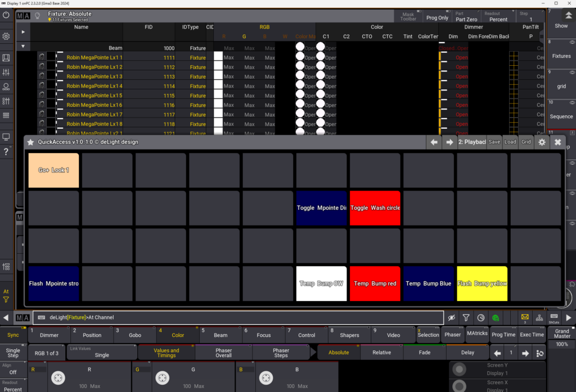Screen dimensions: 576x392
Task: Click the help question mark icon
Action: tap(6, 152)
